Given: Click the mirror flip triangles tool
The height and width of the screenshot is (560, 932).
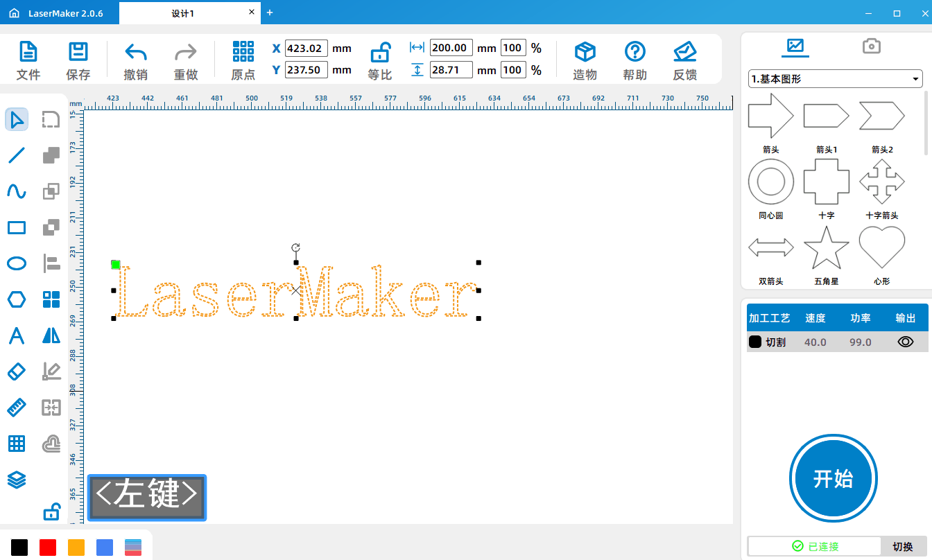Looking at the screenshot, I should 51,335.
